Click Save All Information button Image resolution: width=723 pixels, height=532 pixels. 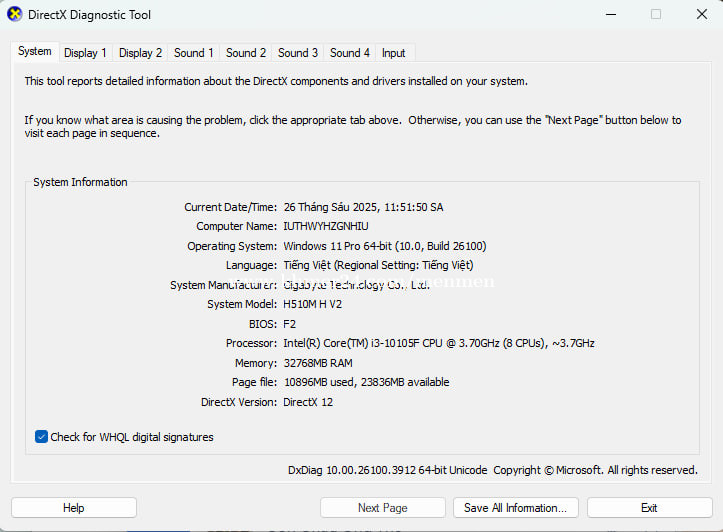(x=516, y=508)
